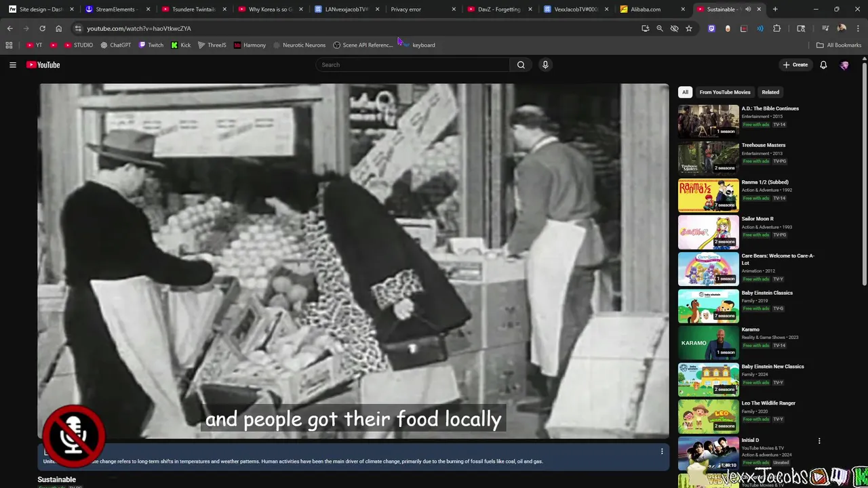The image size is (868, 488).
Task: Open the ThreeJS bookmark
Action: tap(212, 45)
